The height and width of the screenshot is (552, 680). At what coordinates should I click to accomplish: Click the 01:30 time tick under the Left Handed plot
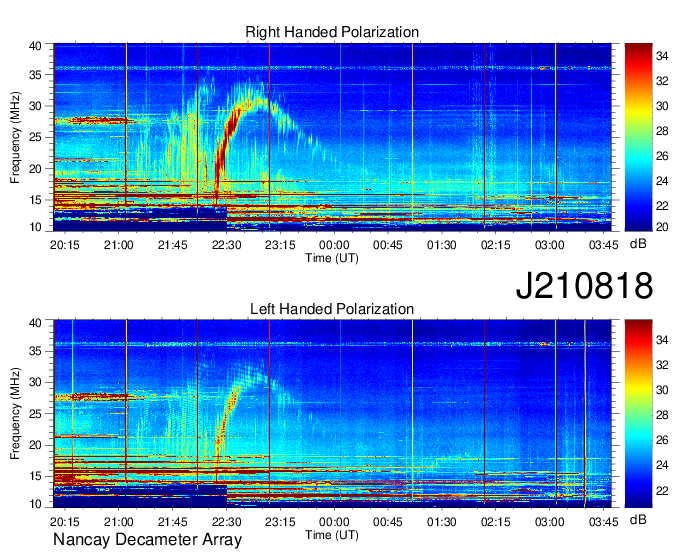[x=441, y=522]
